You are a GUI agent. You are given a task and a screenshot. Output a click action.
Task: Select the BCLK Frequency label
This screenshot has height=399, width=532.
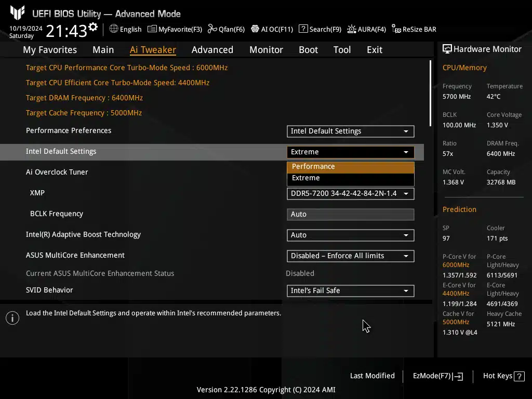click(57, 214)
